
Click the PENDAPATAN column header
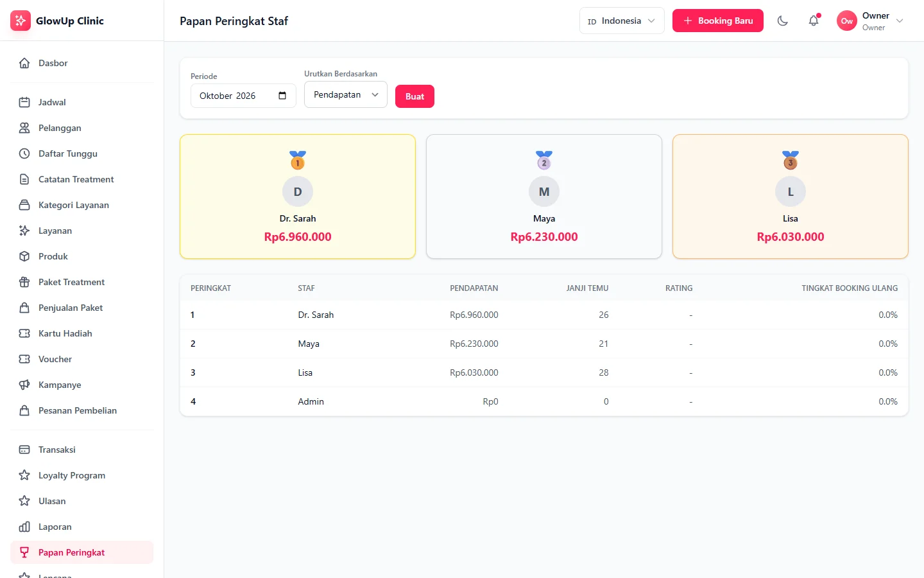pos(474,288)
